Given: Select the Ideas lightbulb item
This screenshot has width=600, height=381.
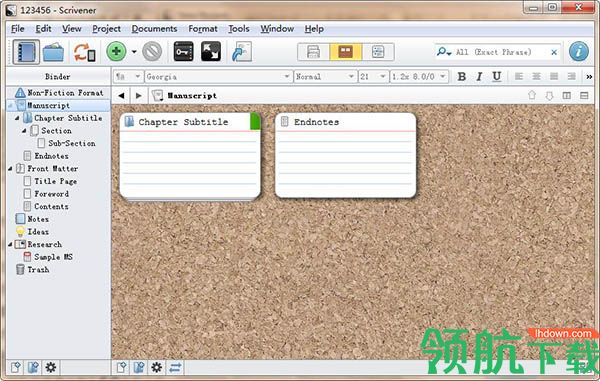Looking at the screenshot, I should click(x=32, y=232).
